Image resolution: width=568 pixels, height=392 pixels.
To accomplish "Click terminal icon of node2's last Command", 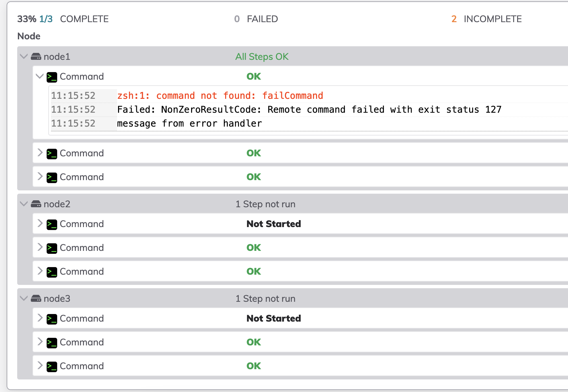I will pos(52,272).
